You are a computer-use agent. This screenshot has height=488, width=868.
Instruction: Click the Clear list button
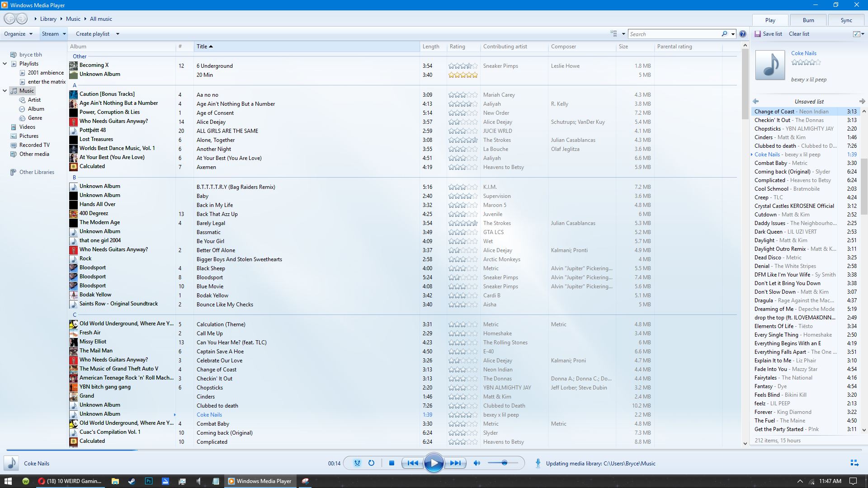point(799,34)
